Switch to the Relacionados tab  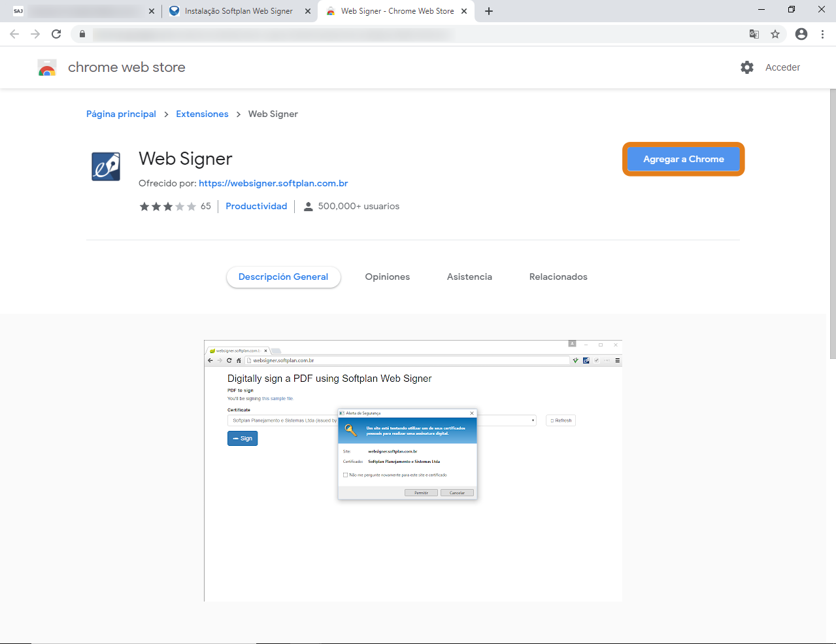coord(558,277)
